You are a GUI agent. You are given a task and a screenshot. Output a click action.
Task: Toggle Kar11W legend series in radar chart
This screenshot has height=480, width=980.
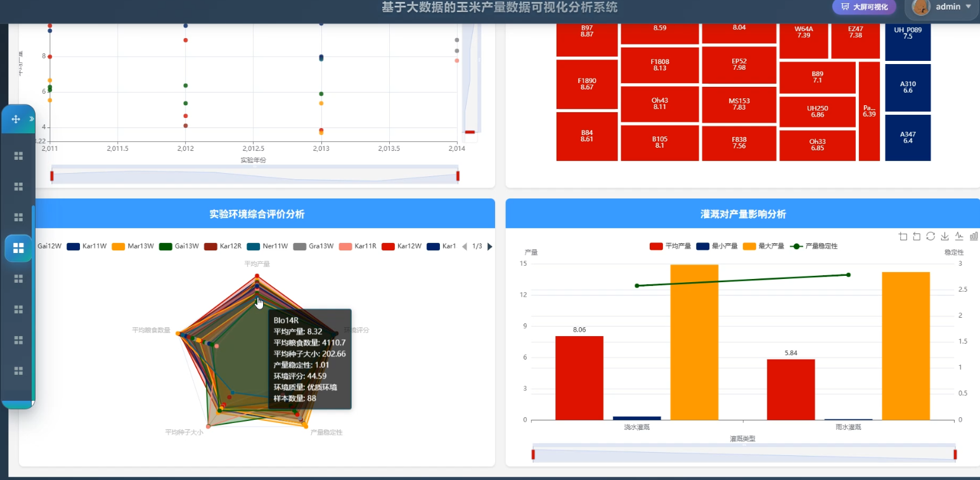click(86, 246)
